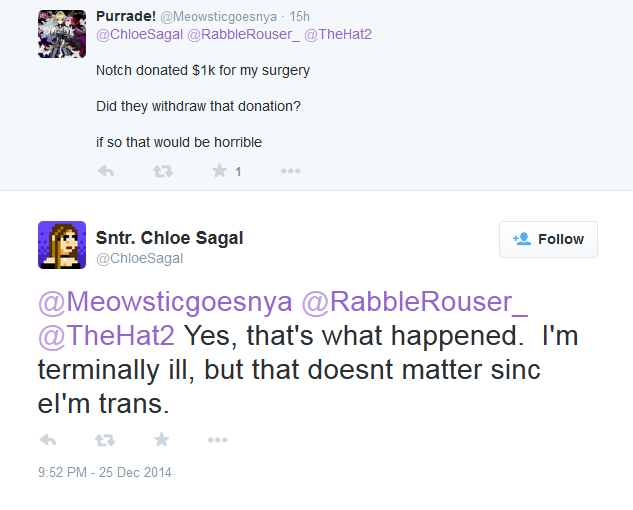
Task: Favorite Chloe Sagal's tweet
Action: pos(161,439)
